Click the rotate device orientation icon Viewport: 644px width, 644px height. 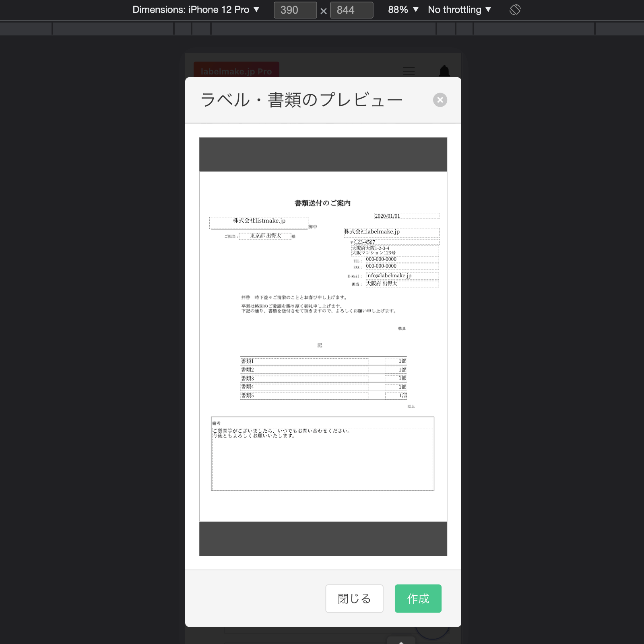coord(515,10)
